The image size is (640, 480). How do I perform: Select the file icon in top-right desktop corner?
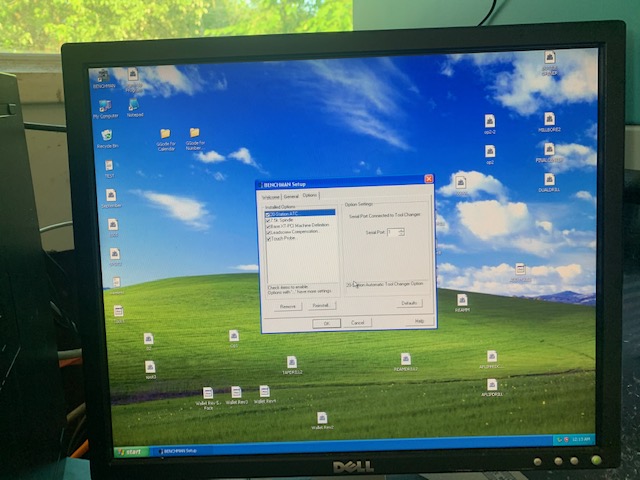[x=549, y=63]
